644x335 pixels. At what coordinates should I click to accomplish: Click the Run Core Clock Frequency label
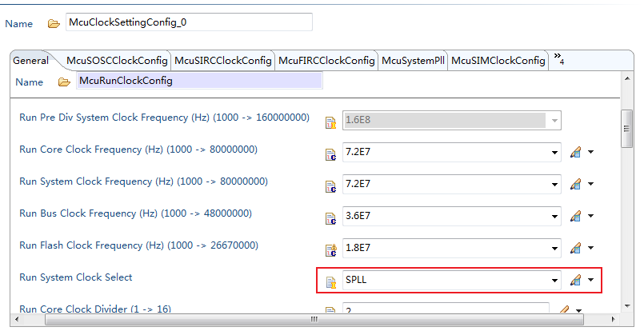pos(138,150)
